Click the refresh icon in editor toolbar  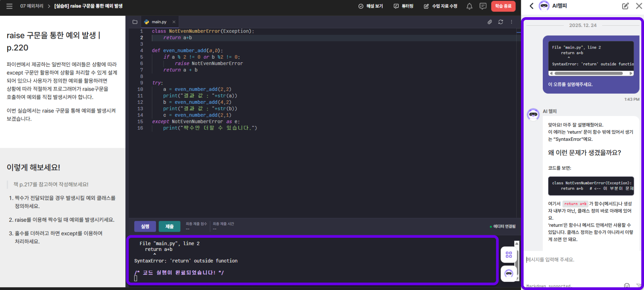pos(500,22)
